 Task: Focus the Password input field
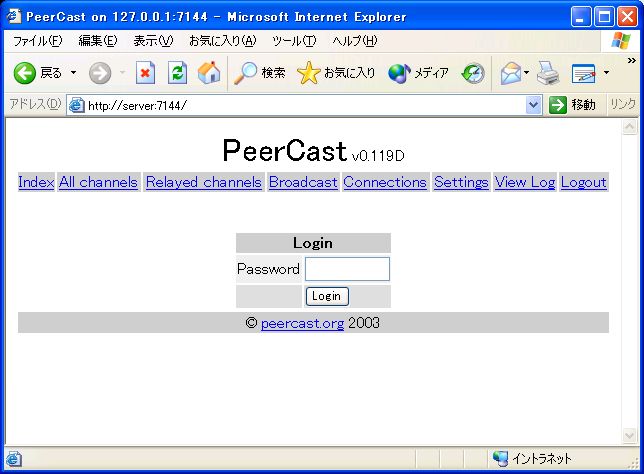(x=347, y=269)
